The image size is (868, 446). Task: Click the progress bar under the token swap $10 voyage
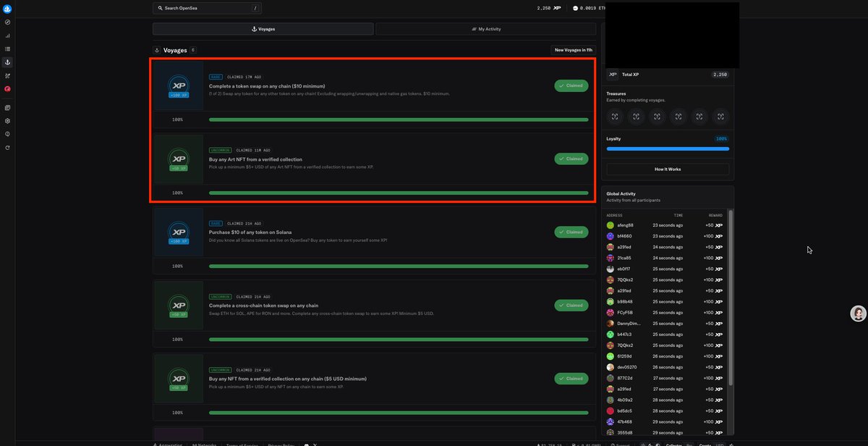[x=399, y=119]
